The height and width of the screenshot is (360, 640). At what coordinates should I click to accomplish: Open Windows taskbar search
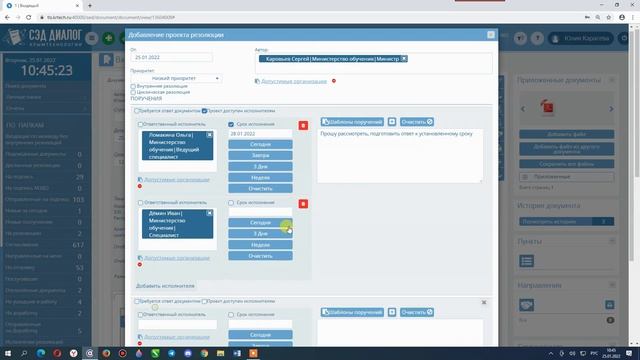pos(24,353)
